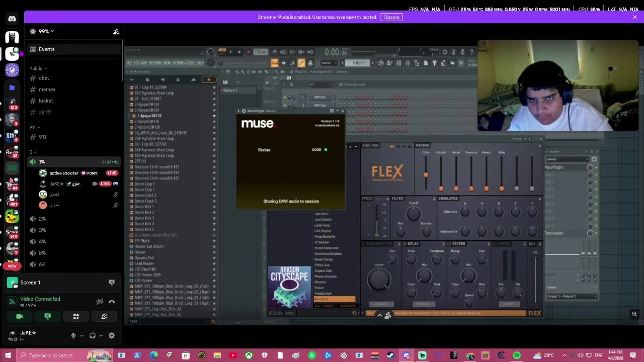The height and width of the screenshot is (362, 644).
Task: Toggle the headphones deafen icon
Action: [93, 335]
